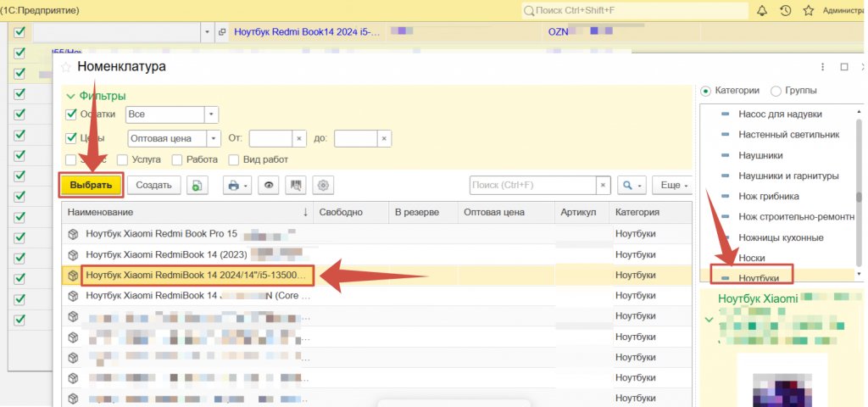
Task: Star the Номенклатура window as favorite
Action: pos(66,67)
